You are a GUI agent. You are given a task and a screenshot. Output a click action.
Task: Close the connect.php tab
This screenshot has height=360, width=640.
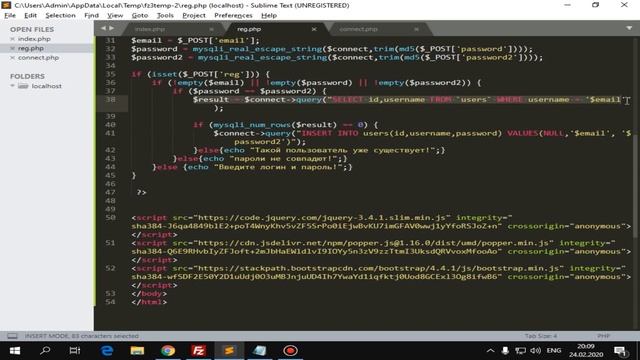tap(416, 29)
